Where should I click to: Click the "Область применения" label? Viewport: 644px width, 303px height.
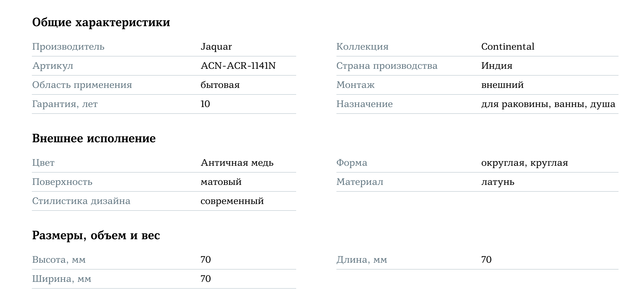pos(82,85)
